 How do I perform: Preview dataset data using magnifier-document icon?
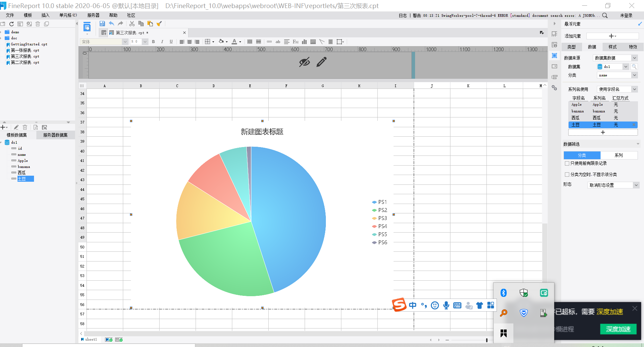pos(35,127)
